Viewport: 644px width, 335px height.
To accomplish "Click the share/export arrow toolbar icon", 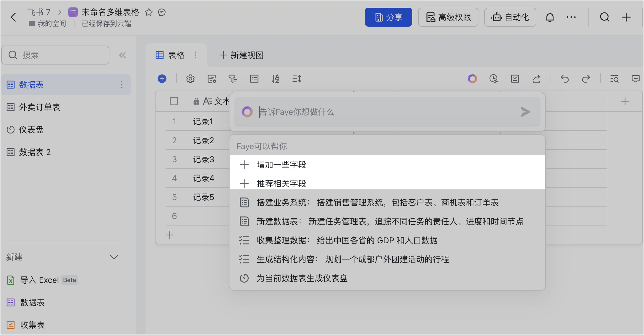I will tap(536, 79).
